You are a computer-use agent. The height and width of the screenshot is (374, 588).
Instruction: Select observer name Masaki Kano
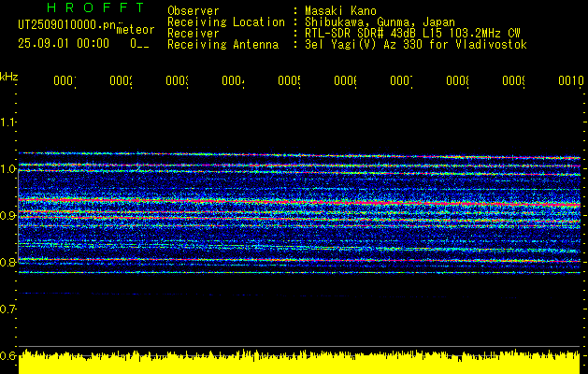[340, 11]
